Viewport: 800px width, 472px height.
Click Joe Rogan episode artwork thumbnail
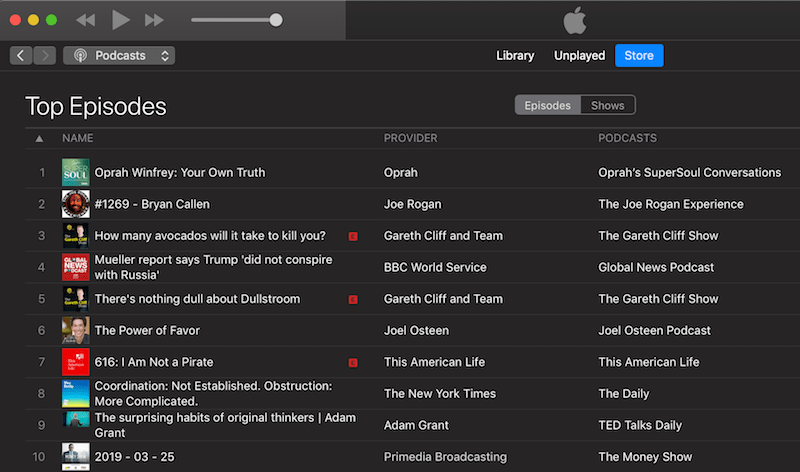76,204
